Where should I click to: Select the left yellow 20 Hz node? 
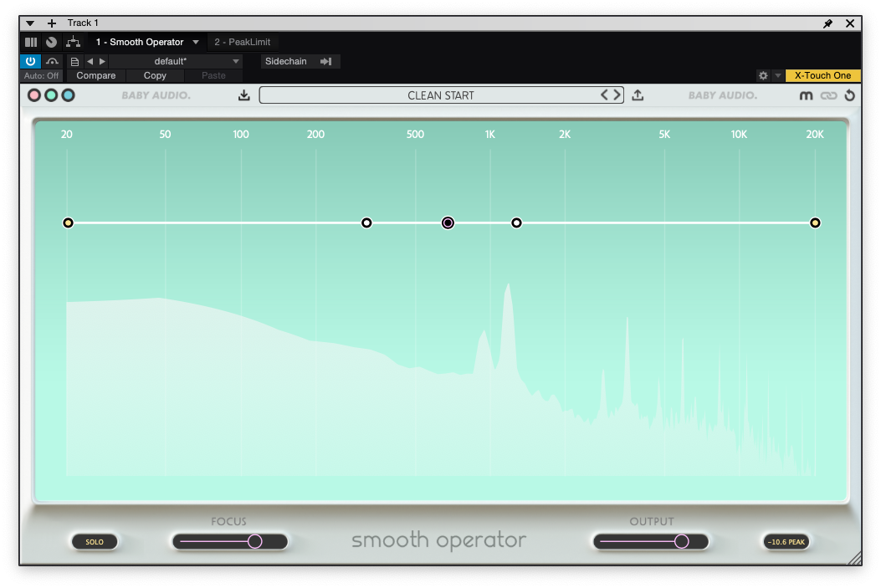click(x=68, y=223)
